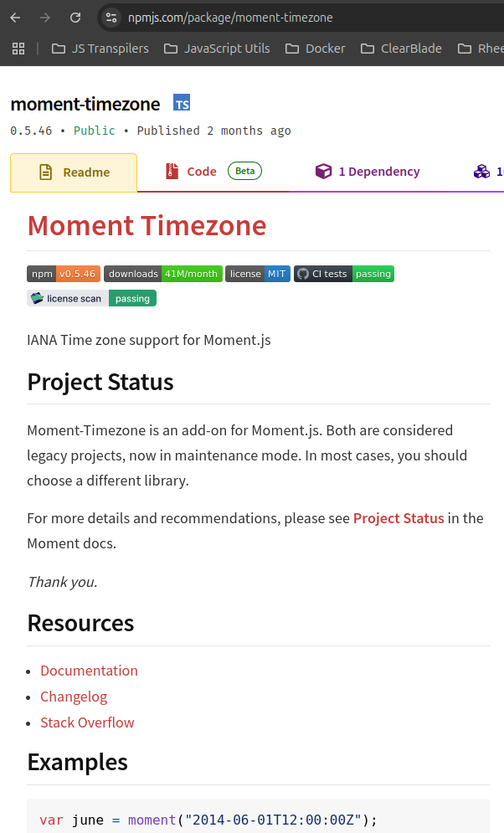Open the Documentation link
The height and width of the screenshot is (833, 504).
click(x=89, y=671)
